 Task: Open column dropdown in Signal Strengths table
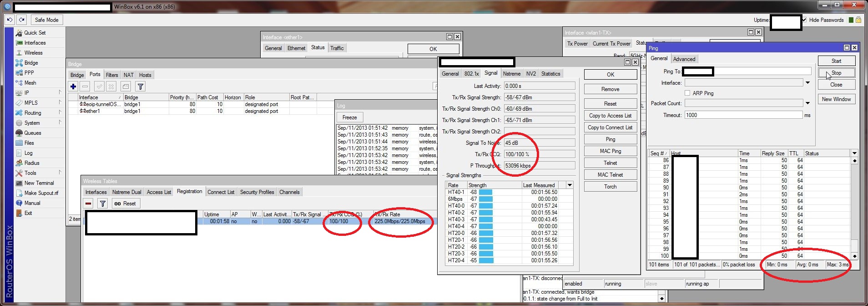[570, 185]
